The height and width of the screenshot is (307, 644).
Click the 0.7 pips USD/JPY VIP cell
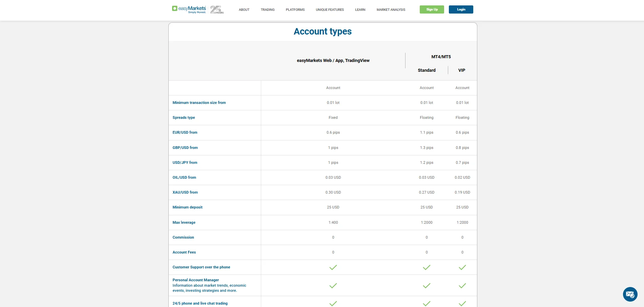click(x=462, y=162)
